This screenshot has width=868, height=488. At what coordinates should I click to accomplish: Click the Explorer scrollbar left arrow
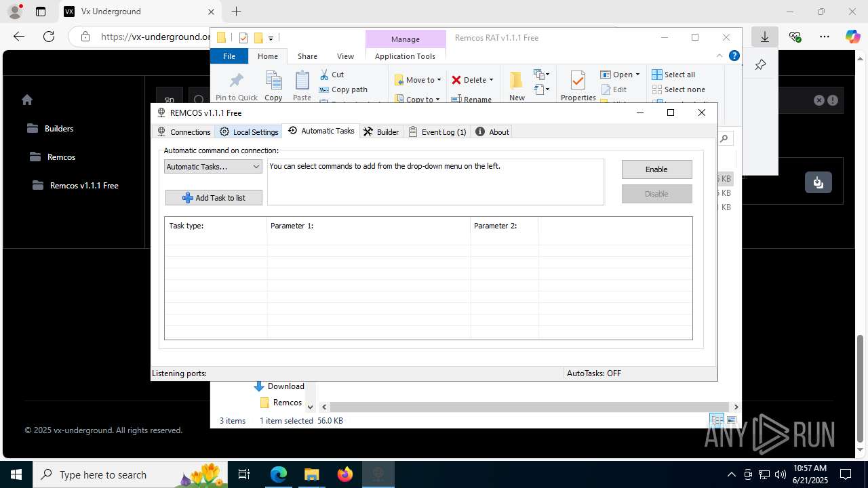(324, 407)
